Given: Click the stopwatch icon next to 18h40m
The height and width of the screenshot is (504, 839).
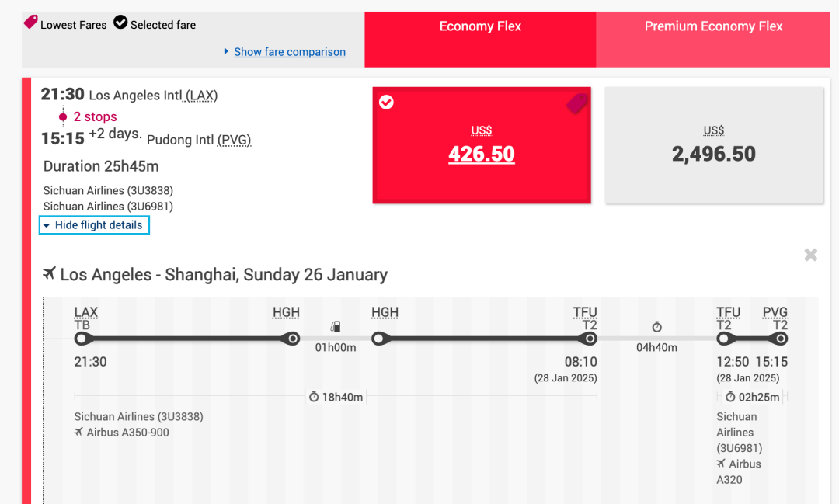Looking at the screenshot, I should 314,397.
